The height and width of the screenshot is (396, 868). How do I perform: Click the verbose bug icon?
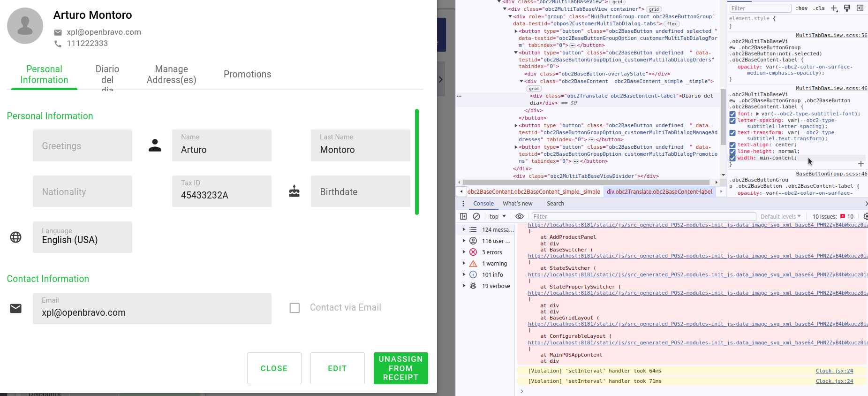point(473,286)
